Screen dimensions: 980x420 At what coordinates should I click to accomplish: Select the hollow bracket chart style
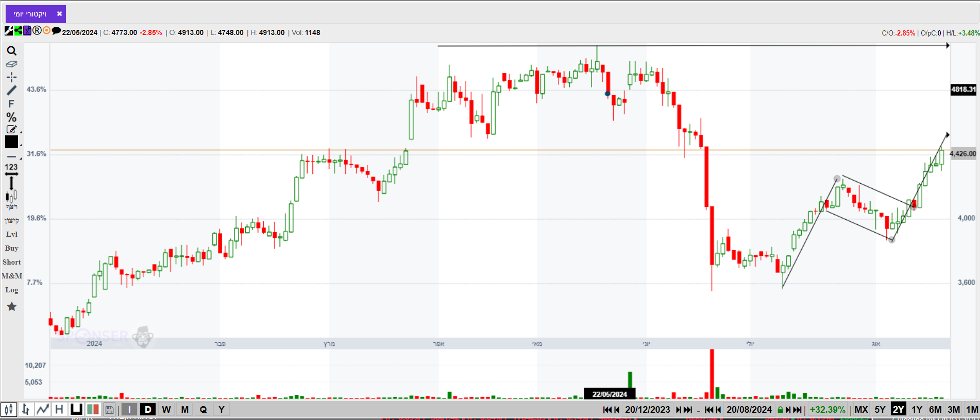coord(76,410)
